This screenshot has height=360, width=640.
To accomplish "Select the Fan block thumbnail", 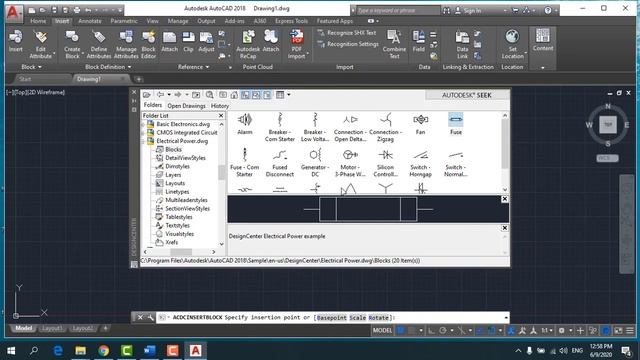I will 420,124.
